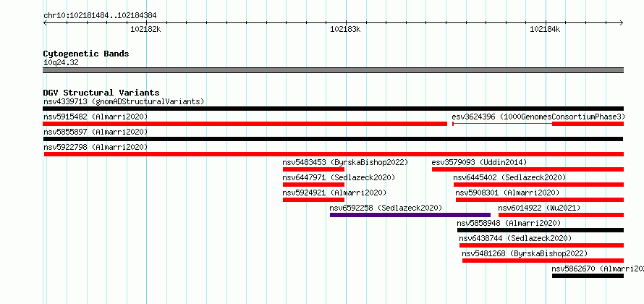Open nsv5481268 (ByrskaBishop2022) label
This screenshot has width=644, height=304.
525,253
